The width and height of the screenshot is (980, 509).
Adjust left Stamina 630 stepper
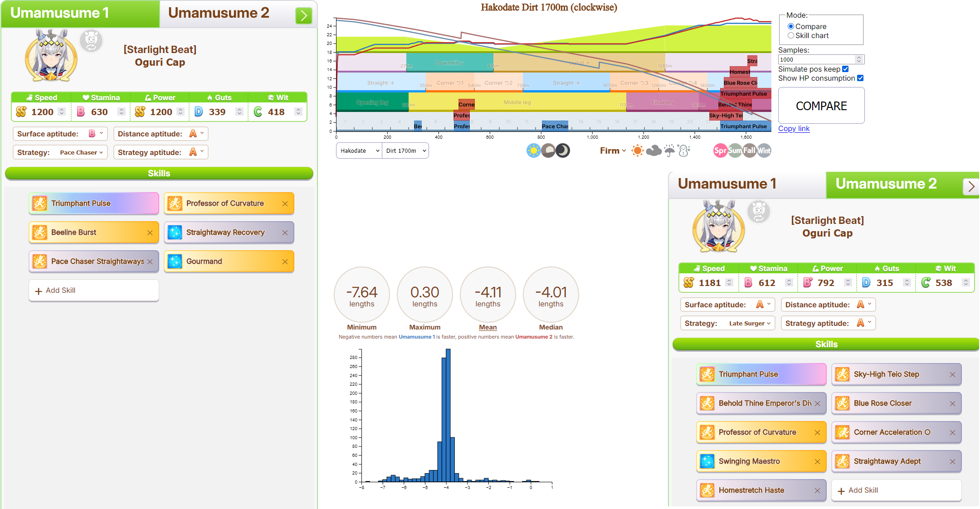click(x=121, y=111)
